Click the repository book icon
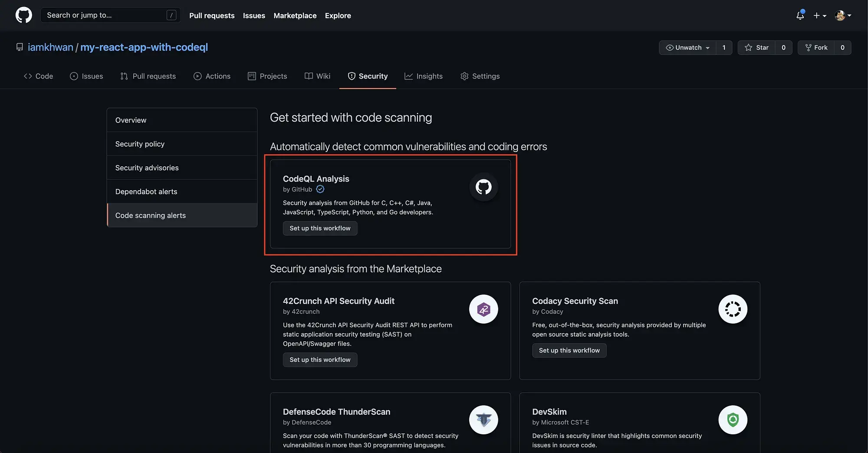Image resolution: width=868 pixels, height=453 pixels. point(20,47)
